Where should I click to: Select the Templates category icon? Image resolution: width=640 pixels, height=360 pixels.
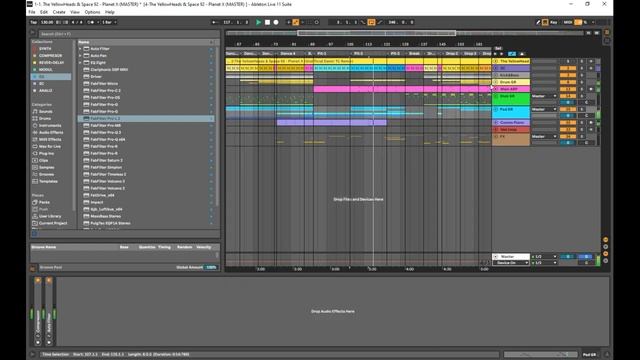(35, 181)
